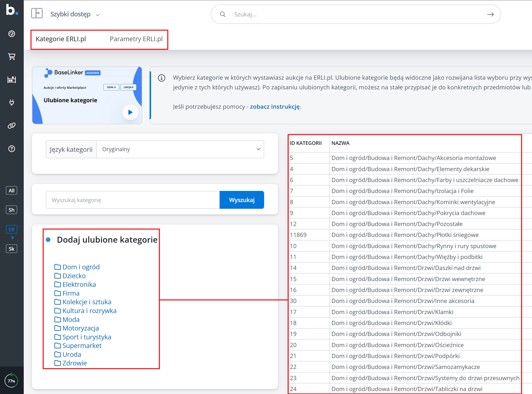
Task: Select the ER marketplace account badge
Action: click(x=11, y=229)
